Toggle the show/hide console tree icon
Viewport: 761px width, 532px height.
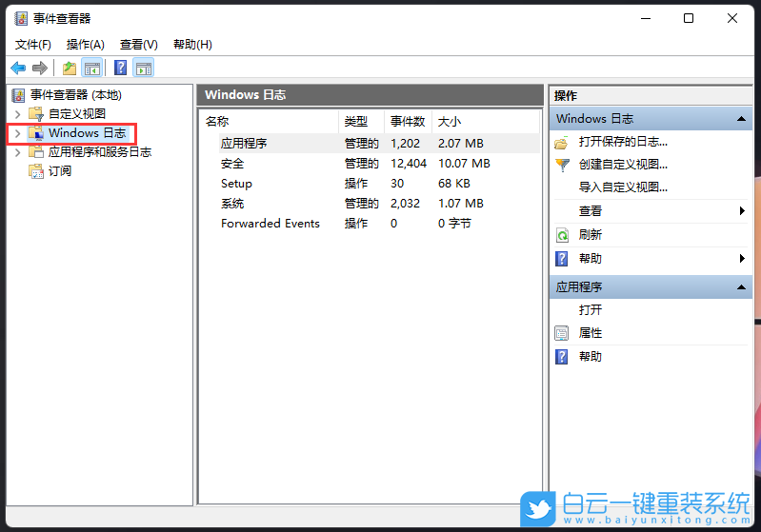point(91,68)
